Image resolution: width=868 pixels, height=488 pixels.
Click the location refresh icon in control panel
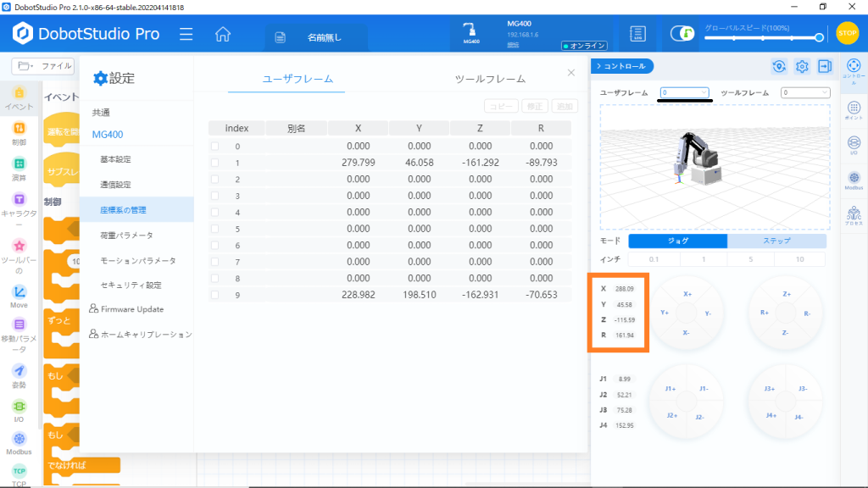779,66
